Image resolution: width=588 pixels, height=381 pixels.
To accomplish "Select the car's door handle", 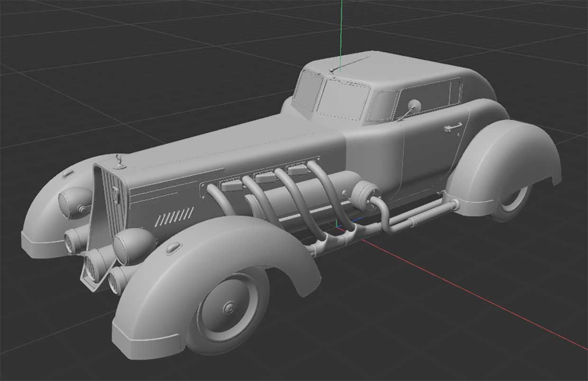I will [452, 127].
